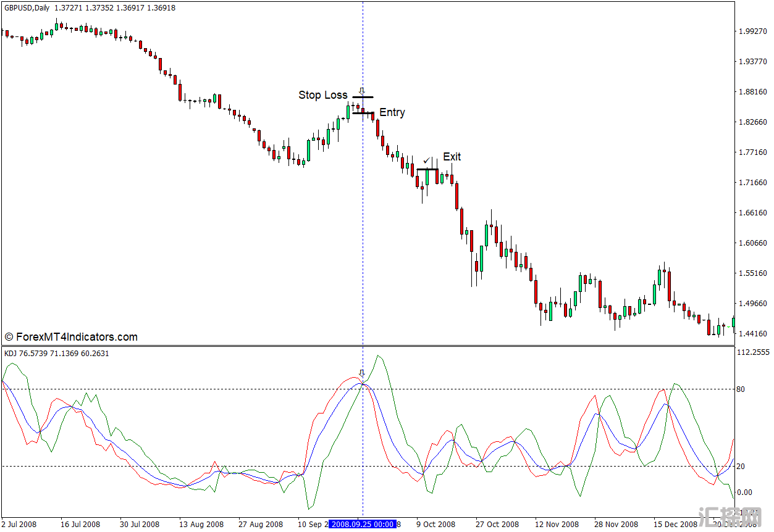Click the blue arrow above Stop Loss line
This screenshot has height=532, width=774.
click(x=363, y=91)
